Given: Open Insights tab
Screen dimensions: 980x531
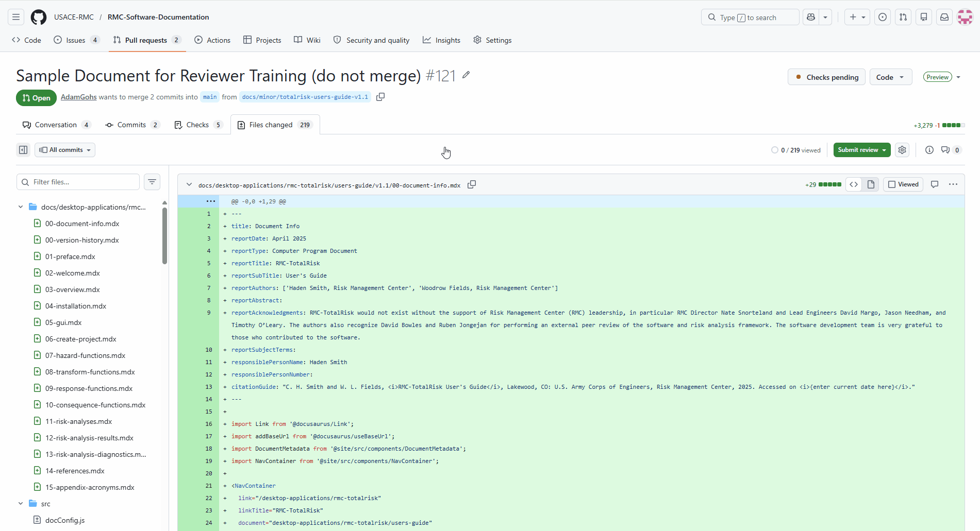Looking at the screenshot, I should coord(441,40).
